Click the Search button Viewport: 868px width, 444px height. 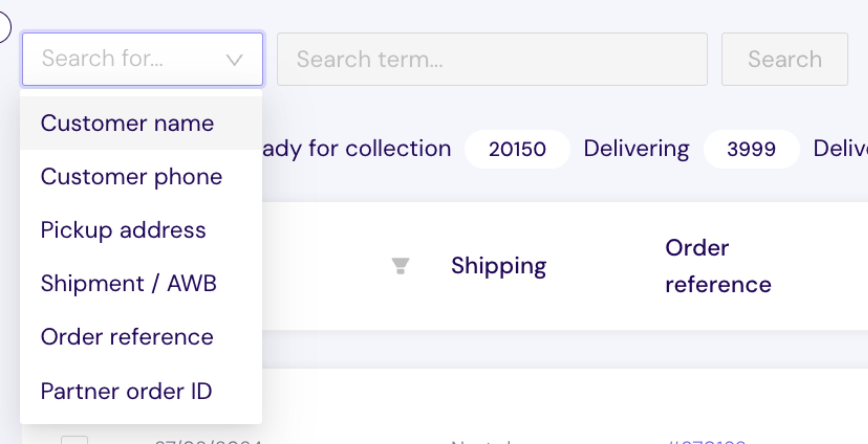point(785,59)
